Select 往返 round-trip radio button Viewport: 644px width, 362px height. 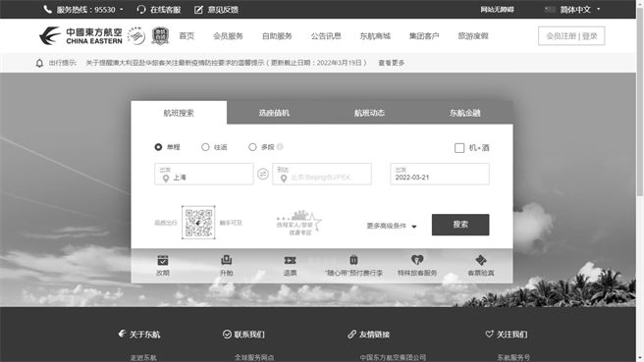pyautogui.click(x=205, y=147)
